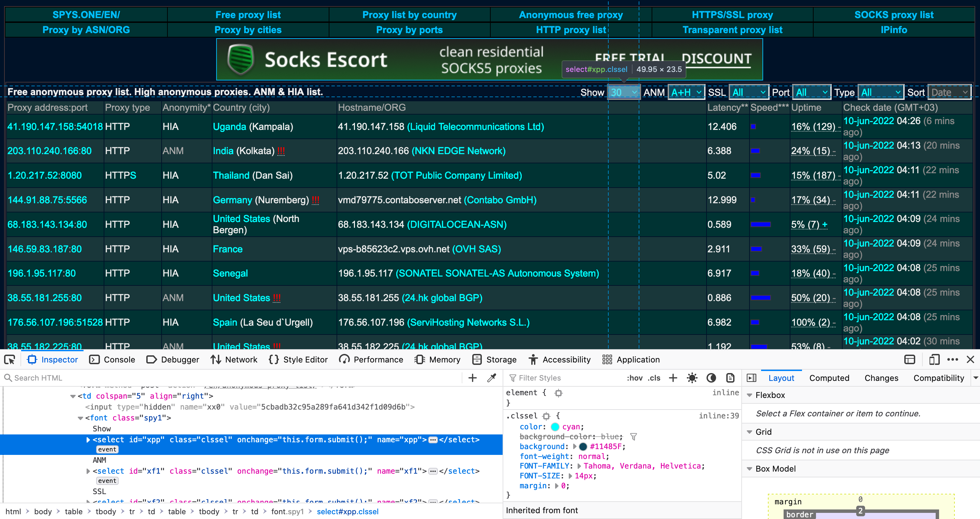Add a new CSS rule
The height and width of the screenshot is (519, 980).
click(673, 378)
